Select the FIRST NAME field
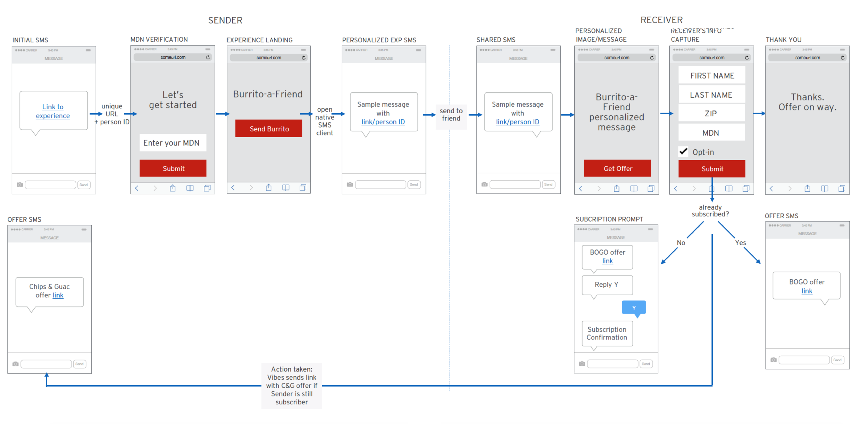The height and width of the screenshot is (428, 868). tap(712, 75)
